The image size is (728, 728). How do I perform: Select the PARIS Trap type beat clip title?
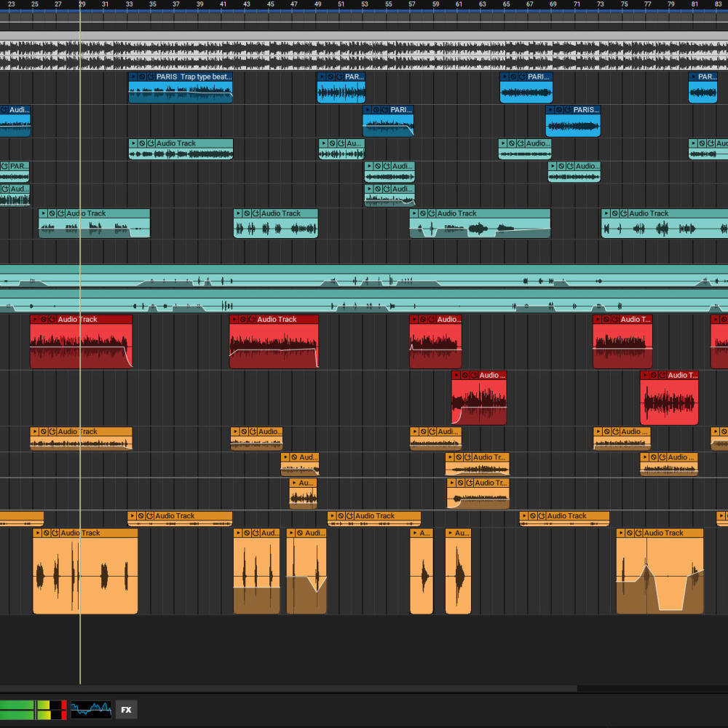[x=194, y=76]
